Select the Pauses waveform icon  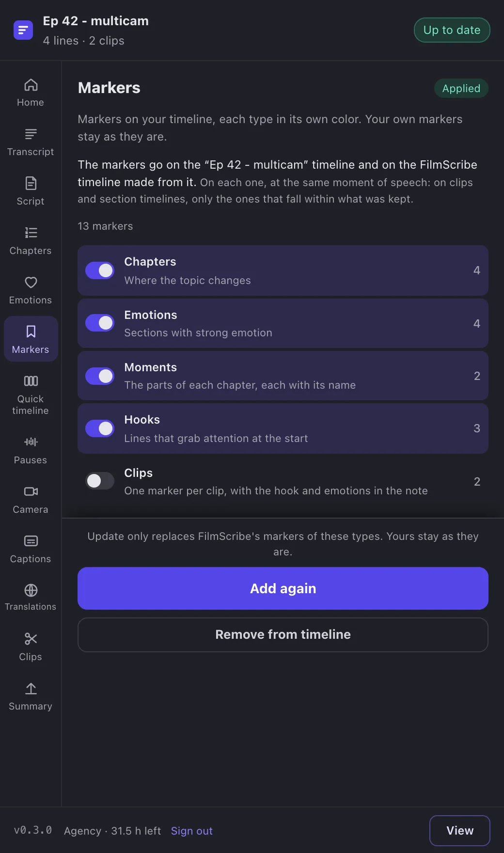pos(31,442)
